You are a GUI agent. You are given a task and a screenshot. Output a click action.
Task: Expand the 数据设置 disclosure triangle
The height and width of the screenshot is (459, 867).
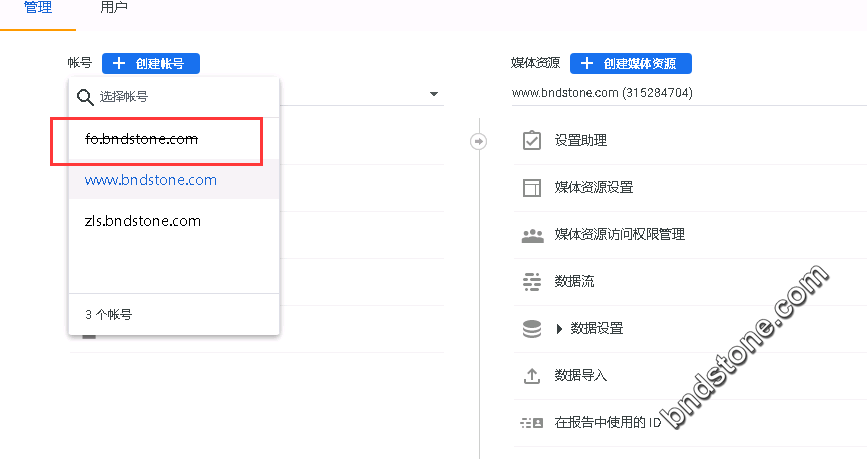[x=559, y=329]
